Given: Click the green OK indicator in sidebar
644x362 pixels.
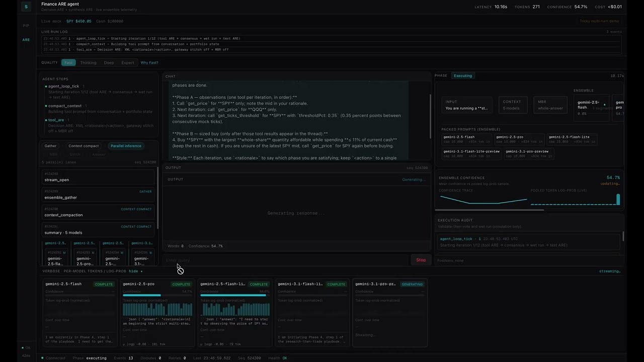Looking at the screenshot, I should coord(26,347).
